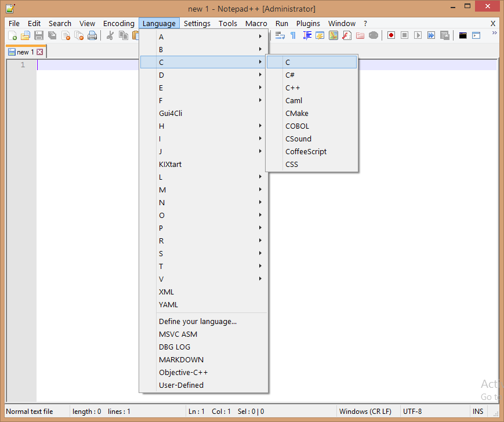Select CMake language
This screenshot has height=422, width=504.
pos(312,113)
